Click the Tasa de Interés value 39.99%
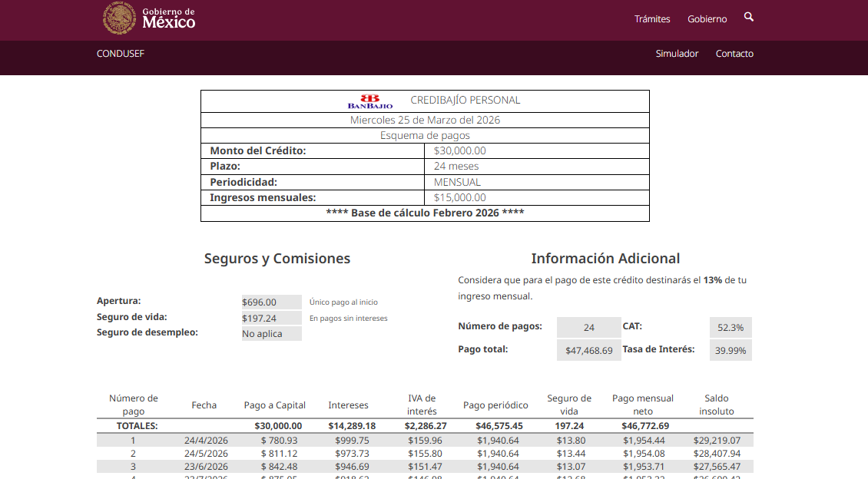 click(731, 350)
